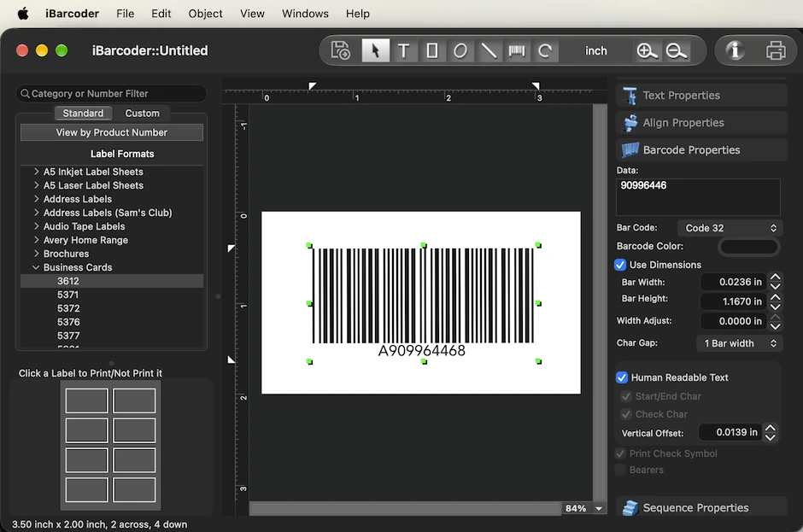Toggle the Use Dimensions checkbox

pos(620,265)
